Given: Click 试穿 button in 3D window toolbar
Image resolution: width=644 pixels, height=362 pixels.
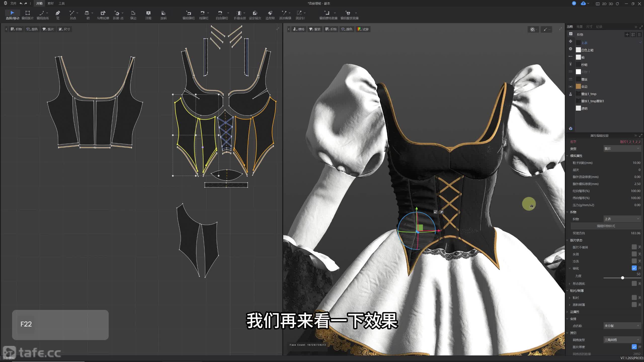Looking at the screenshot, I should tap(363, 29).
